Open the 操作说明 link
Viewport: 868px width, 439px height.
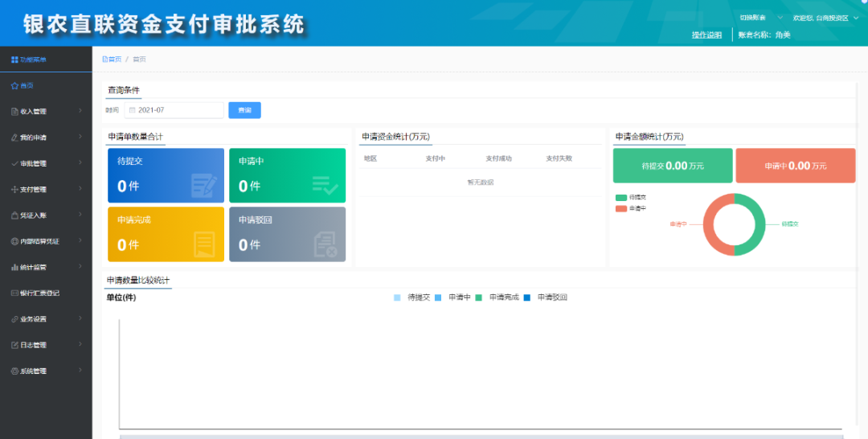pos(706,35)
